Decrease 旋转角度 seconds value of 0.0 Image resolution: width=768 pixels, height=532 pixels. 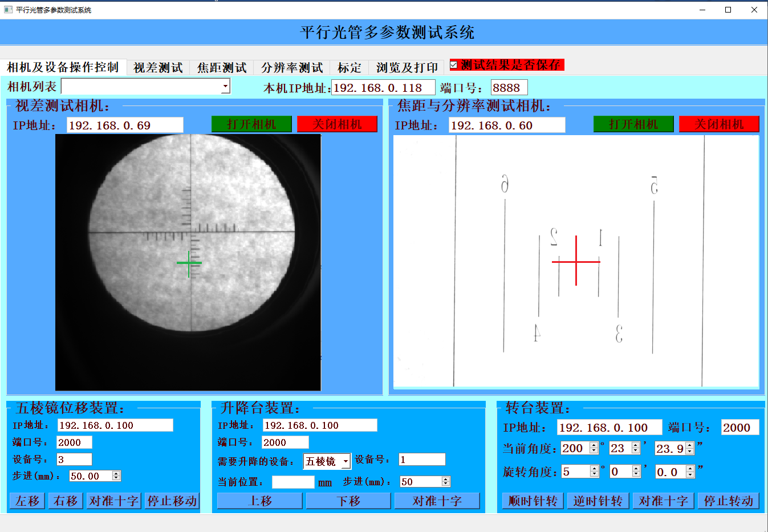pyautogui.click(x=690, y=475)
